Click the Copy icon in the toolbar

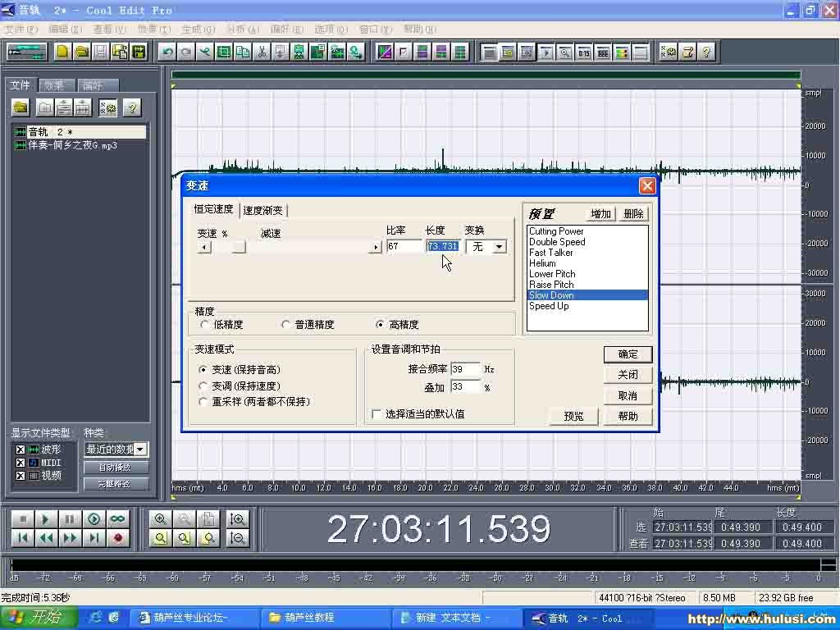point(243,52)
